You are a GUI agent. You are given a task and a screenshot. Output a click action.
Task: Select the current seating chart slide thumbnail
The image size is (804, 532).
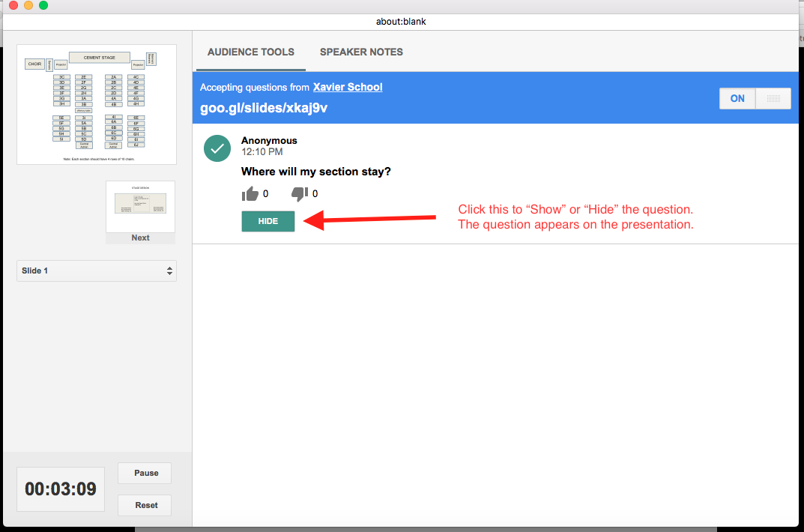[x=97, y=104]
